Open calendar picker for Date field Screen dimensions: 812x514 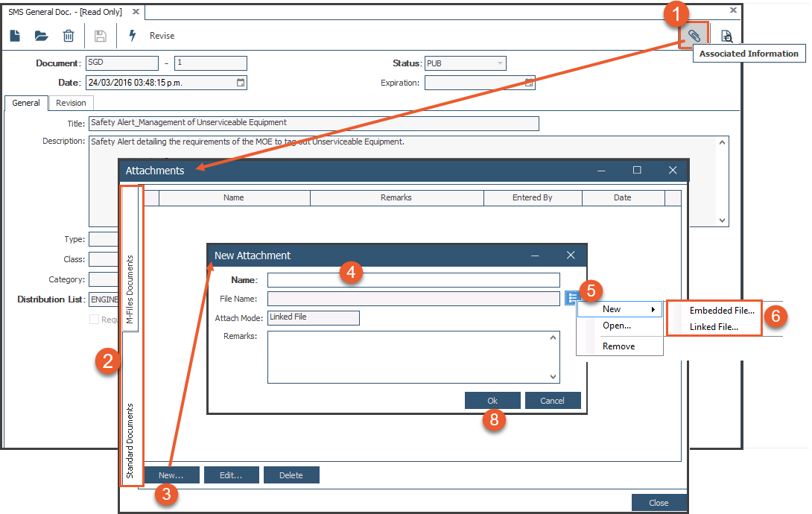[x=241, y=82]
